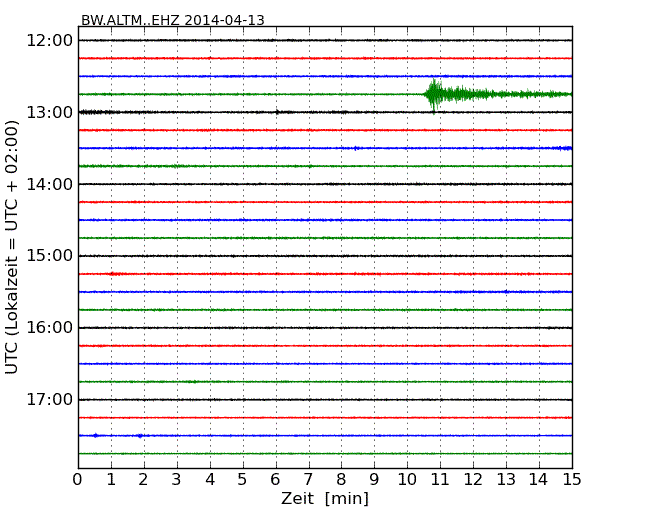Click x-axis tick label 11
650x520 pixels.
coord(440,479)
